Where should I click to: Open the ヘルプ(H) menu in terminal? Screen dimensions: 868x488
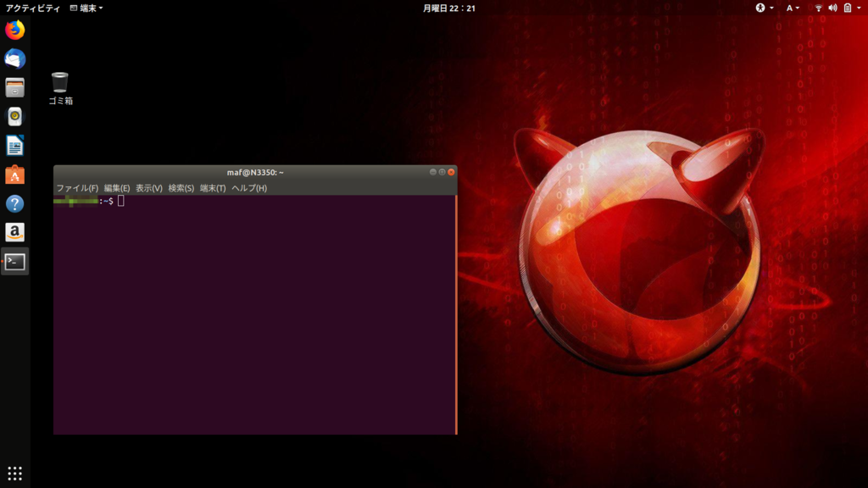(x=249, y=188)
